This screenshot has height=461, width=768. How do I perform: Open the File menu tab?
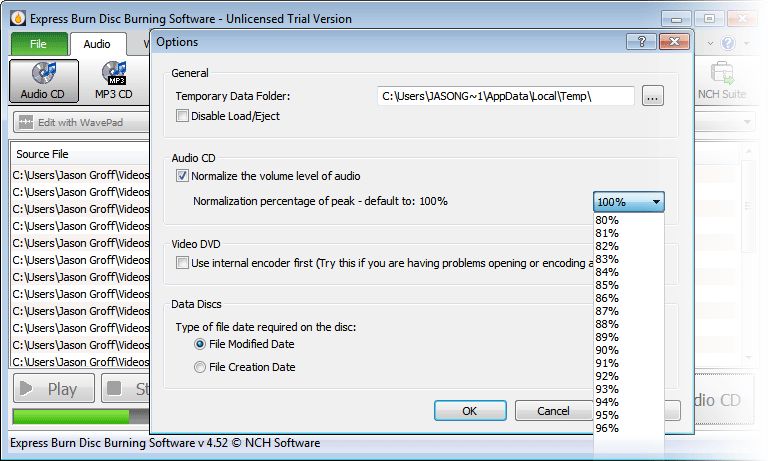click(x=39, y=44)
